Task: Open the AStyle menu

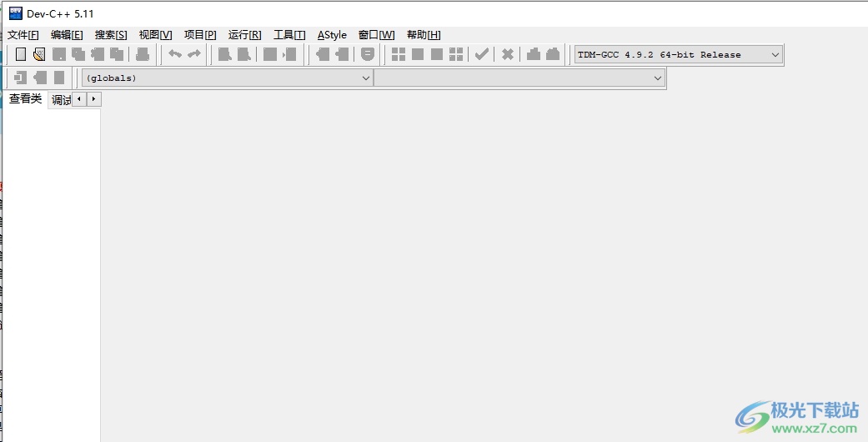Action: [x=332, y=35]
